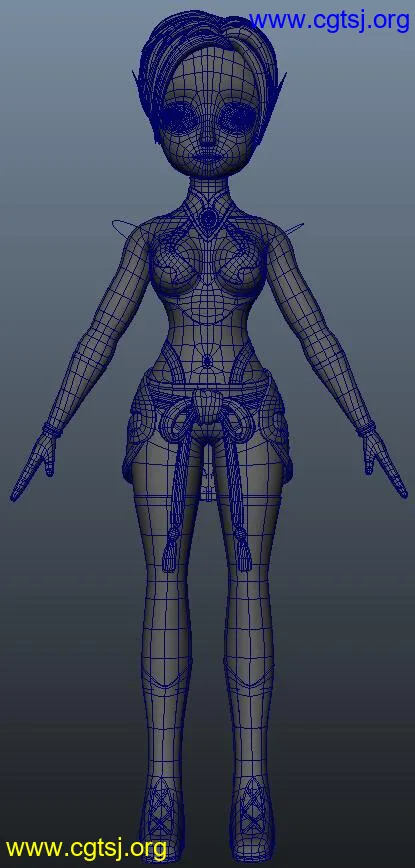The image size is (415, 868).
Task: Select the wristband on the left arm
Action: pyautogui.click(x=51, y=430)
